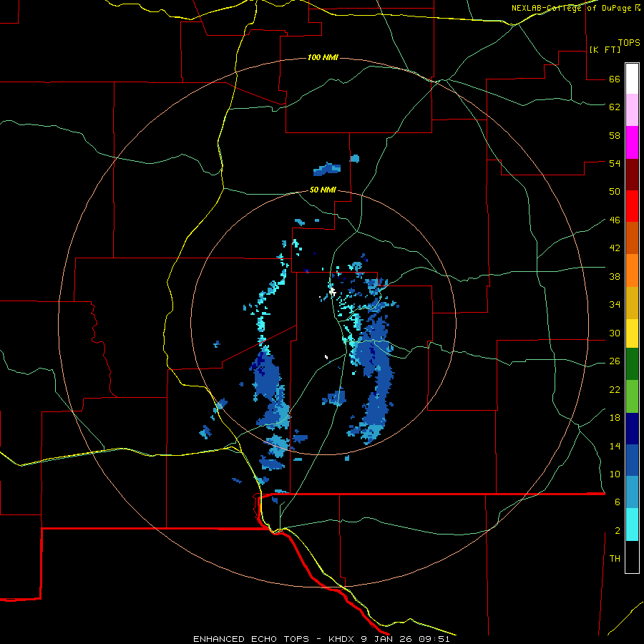
Task: Click the light pink legend swatch
Action: pos(632,109)
